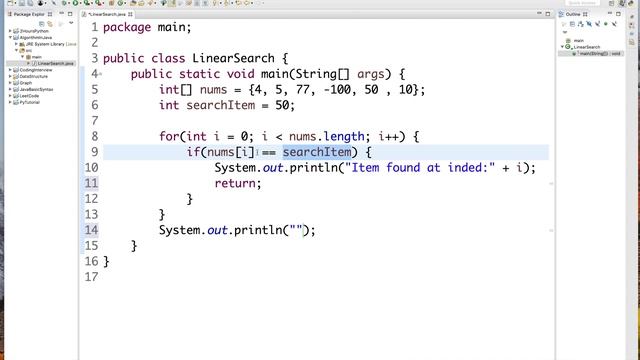Click the 'Item found at inded:' string
This screenshot has height=360, width=640.
coord(420,168)
